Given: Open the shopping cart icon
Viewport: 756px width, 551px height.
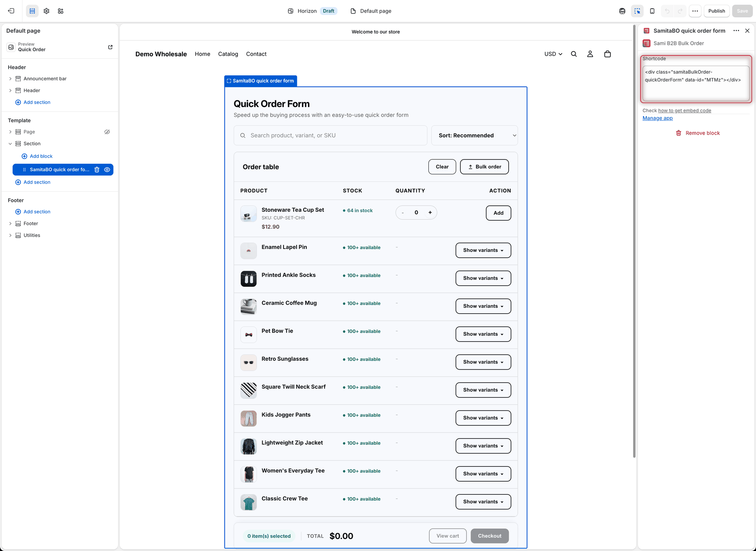Looking at the screenshot, I should pos(607,54).
